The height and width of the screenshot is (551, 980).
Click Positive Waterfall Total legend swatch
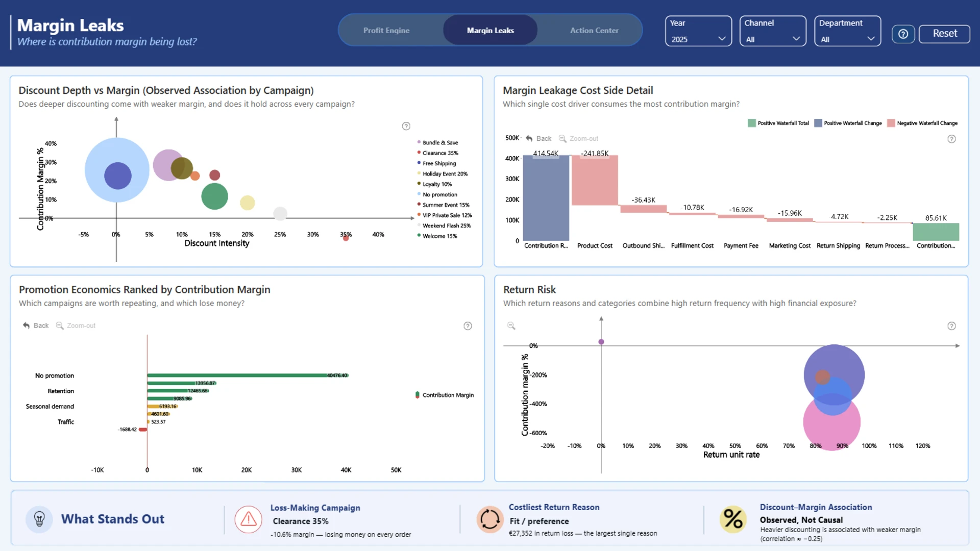[751, 123]
